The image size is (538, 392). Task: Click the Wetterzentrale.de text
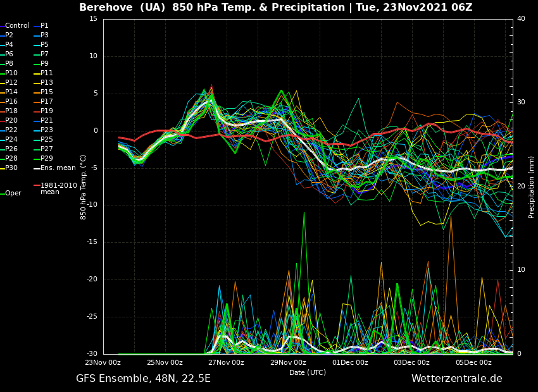click(456, 379)
